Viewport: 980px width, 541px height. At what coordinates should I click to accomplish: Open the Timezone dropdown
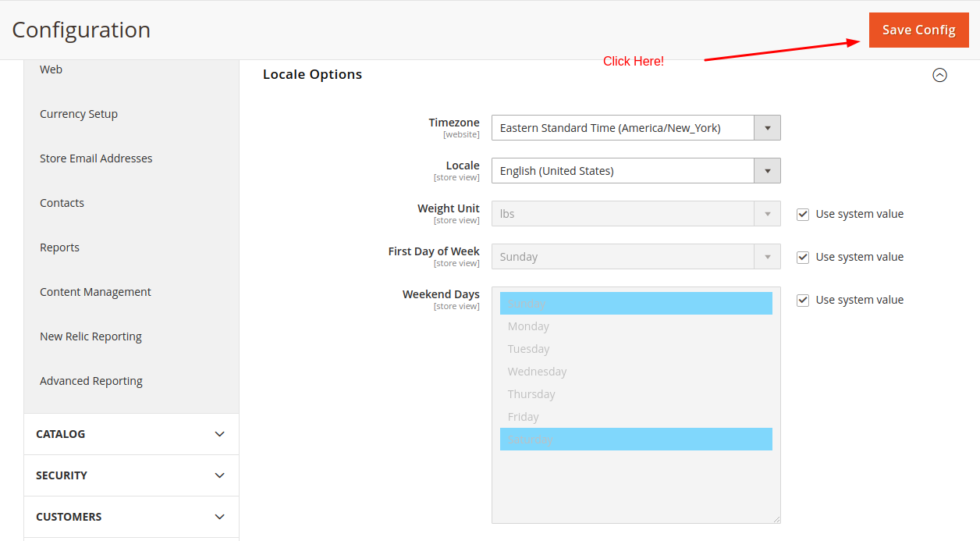point(636,128)
